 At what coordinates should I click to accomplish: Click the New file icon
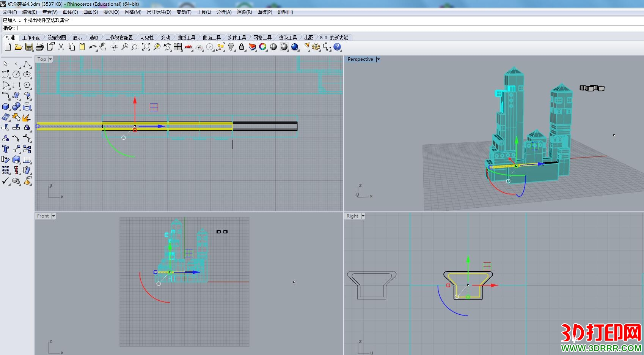pos(8,47)
